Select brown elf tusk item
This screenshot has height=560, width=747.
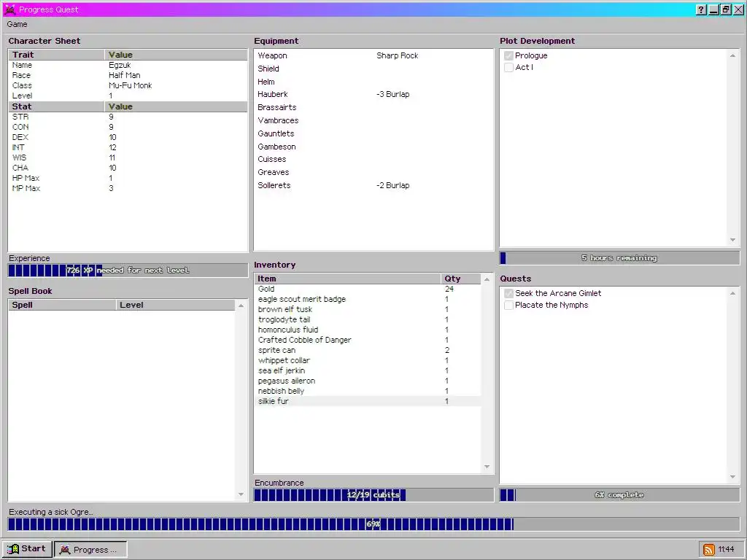click(x=368, y=309)
